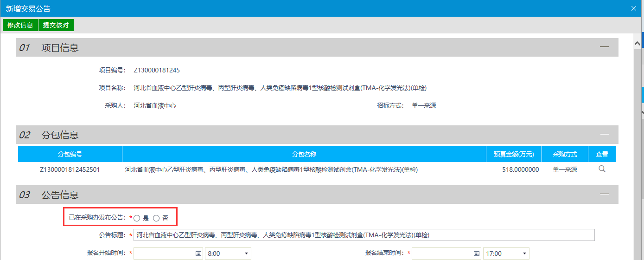Open calendar icon for 报名结束时间
This screenshot has width=644, height=260.
coord(477,253)
